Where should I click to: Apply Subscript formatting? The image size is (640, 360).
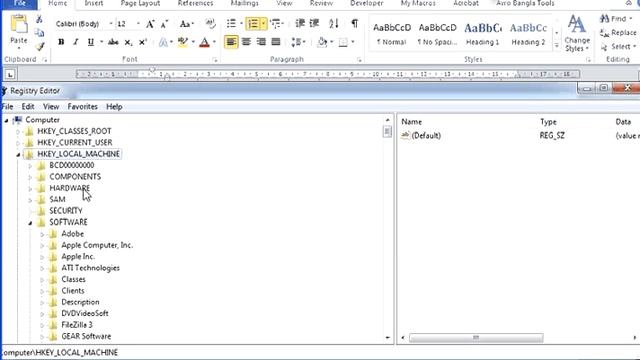[128, 42]
